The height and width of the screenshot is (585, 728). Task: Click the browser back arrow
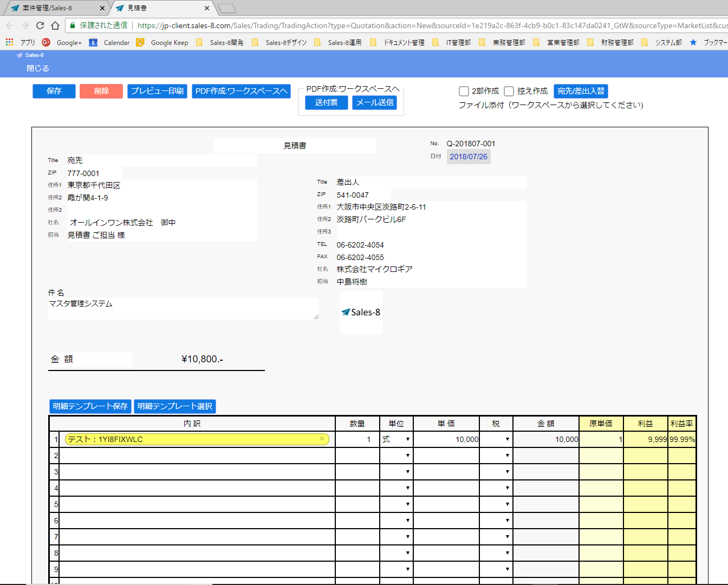coord(10,25)
